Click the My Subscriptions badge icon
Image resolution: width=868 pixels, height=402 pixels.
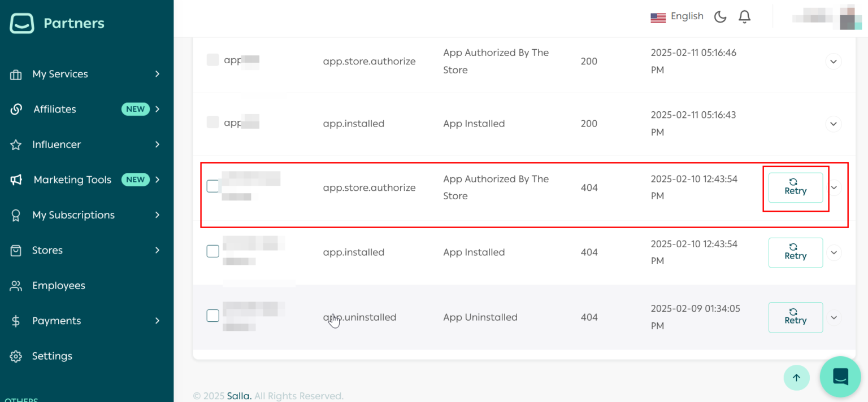[x=16, y=215]
